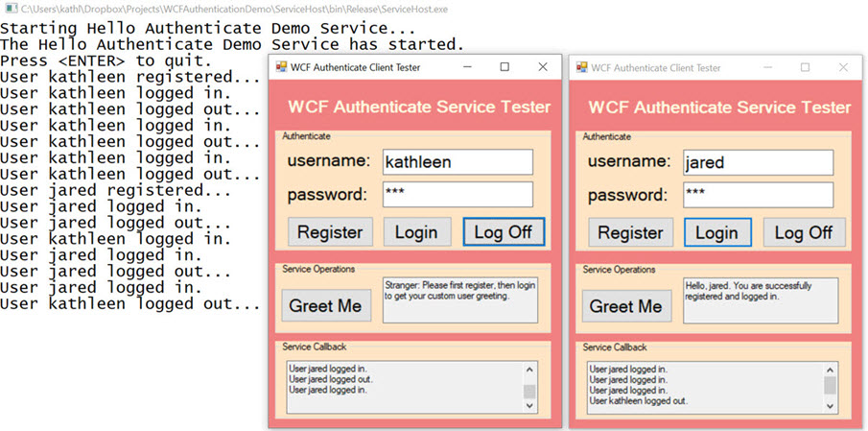Click Greet Me in the jared client window
The height and width of the screenshot is (431, 868).
pyautogui.click(x=626, y=306)
